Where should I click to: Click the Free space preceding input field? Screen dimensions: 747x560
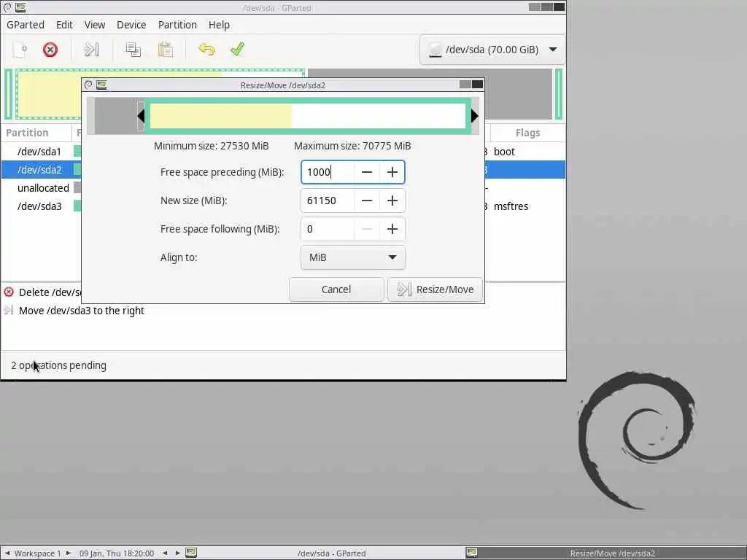[x=328, y=172]
